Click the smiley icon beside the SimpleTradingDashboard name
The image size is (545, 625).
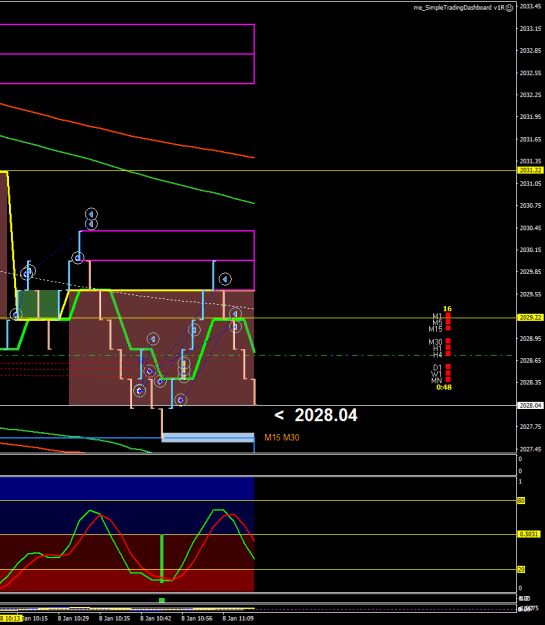(x=509, y=8)
